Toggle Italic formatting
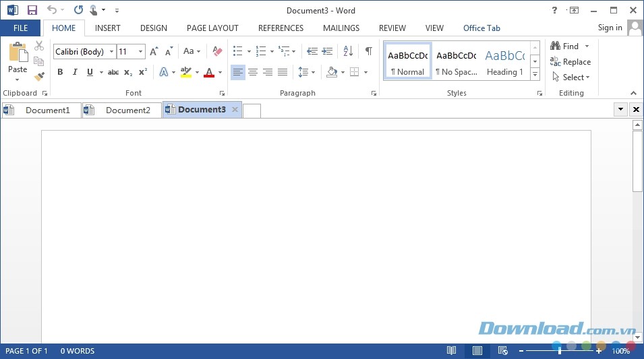The width and height of the screenshot is (644, 359). click(75, 72)
